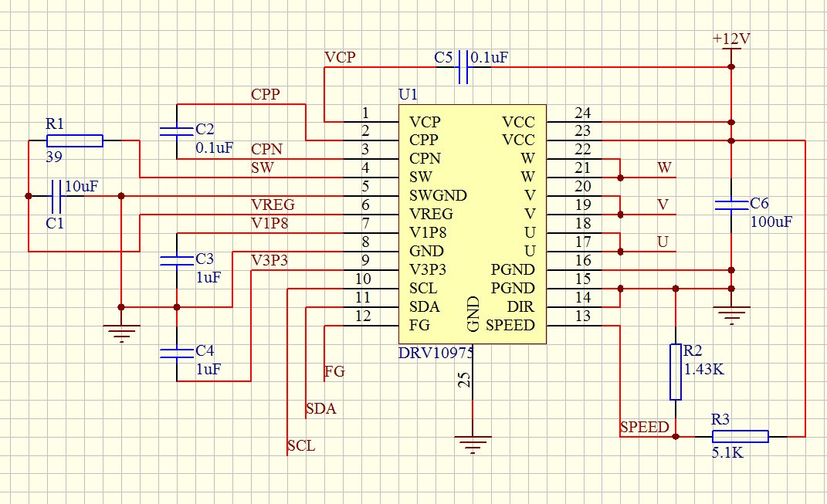Select the R1 resistor symbol
This screenshot has height=504, width=827.
coord(74,140)
